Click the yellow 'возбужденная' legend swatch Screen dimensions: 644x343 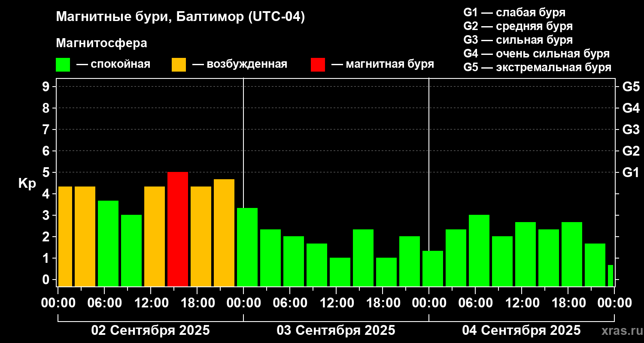click(x=179, y=65)
